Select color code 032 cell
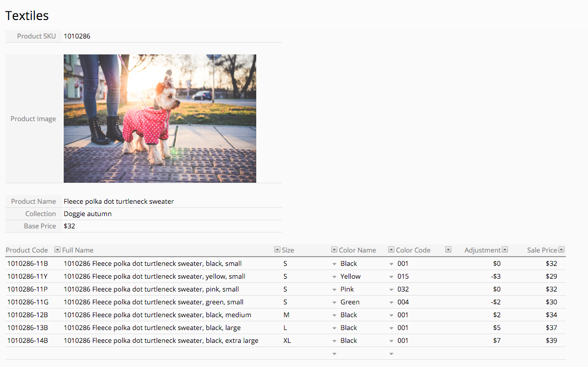 [x=403, y=289]
